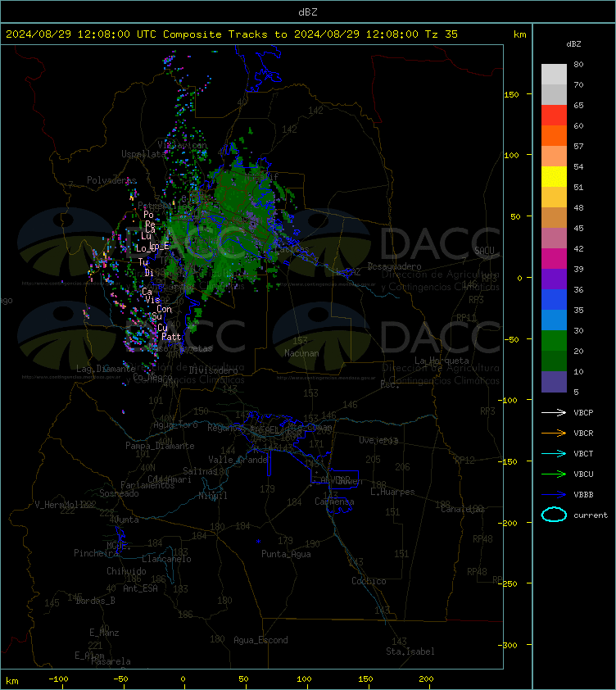This screenshot has width=616, height=690.
Task: Click the Sta.Isabel place label
Action: 410,651
